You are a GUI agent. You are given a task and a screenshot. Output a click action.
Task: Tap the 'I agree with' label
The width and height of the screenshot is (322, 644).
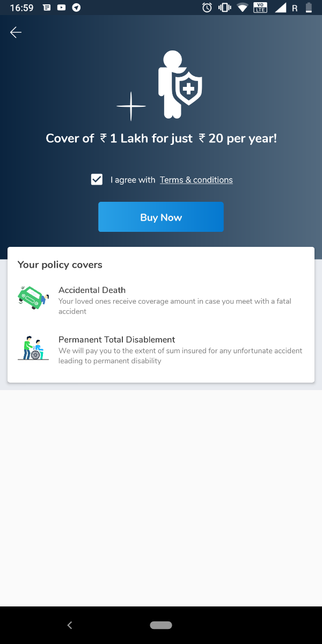(x=133, y=180)
